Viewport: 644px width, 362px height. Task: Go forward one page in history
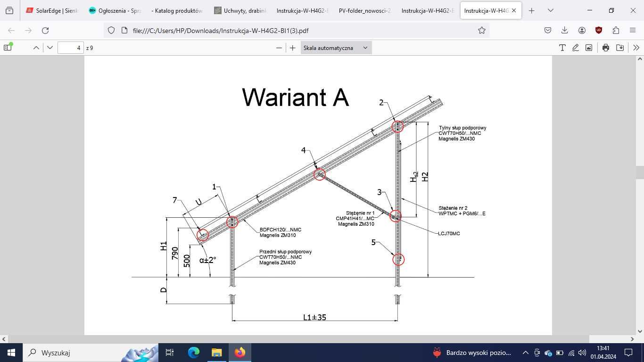[28, 30]
